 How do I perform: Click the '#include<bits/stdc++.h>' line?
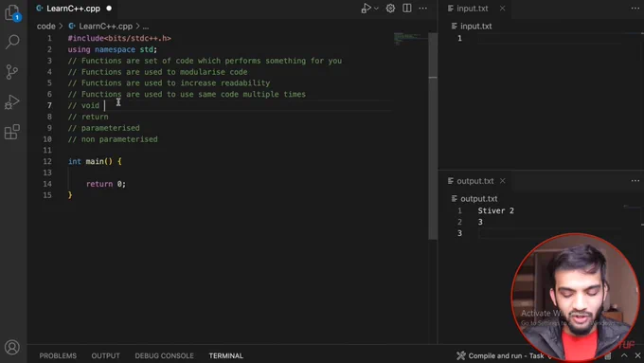119,38
